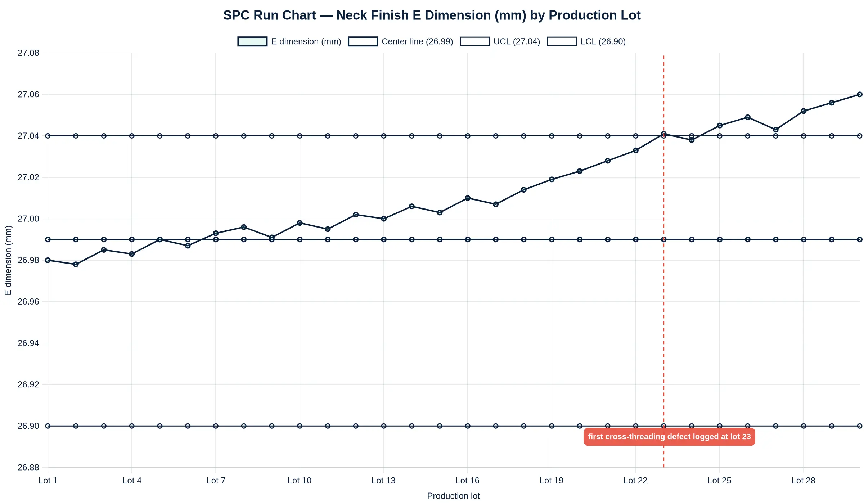Select the E dimension data point at Lot 22
864x504 pixels.
point(636,150)
